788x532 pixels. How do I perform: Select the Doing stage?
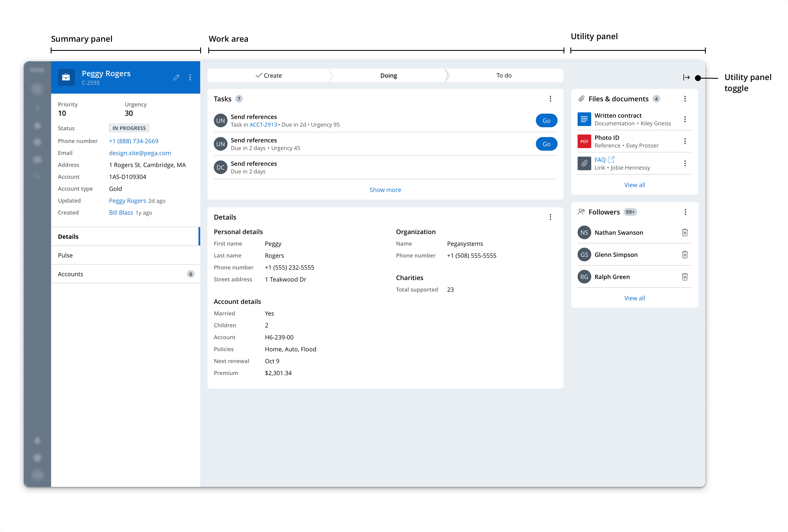389,75
